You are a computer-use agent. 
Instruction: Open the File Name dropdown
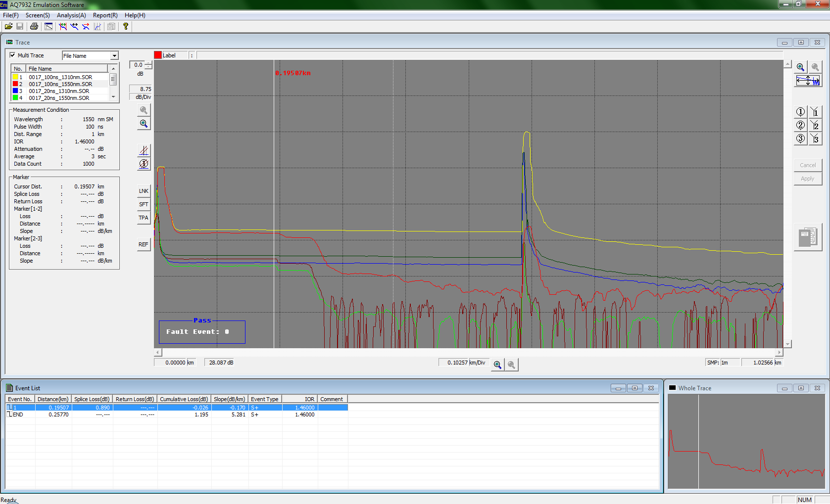pos(114,56)
